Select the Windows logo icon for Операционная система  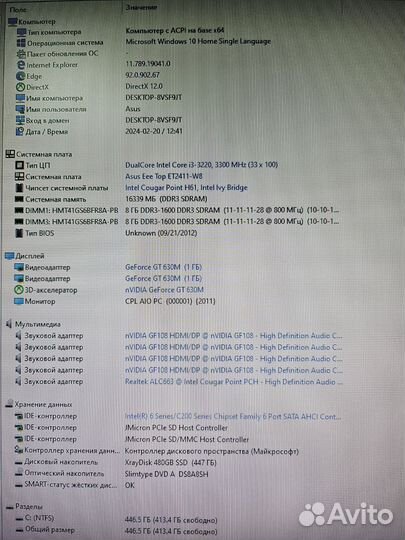(21, 43)
